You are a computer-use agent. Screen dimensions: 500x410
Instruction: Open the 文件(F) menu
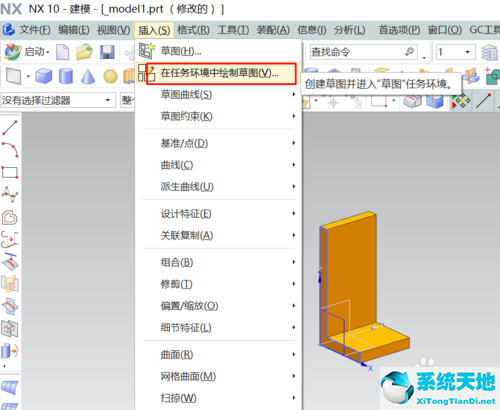[35, 30]
